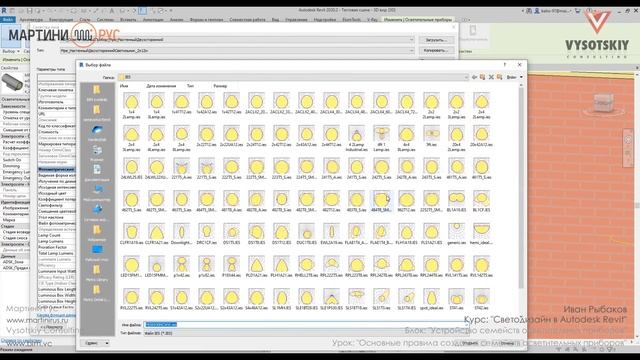Click the delete (X) icon in file dialog toolbar
640x360 pixels.
pos(491,77)
